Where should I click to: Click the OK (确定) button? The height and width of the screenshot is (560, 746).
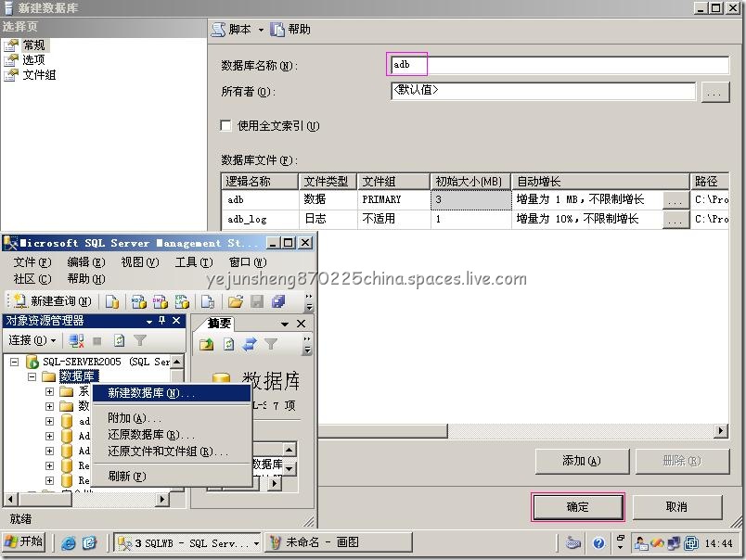coord(577,507)
